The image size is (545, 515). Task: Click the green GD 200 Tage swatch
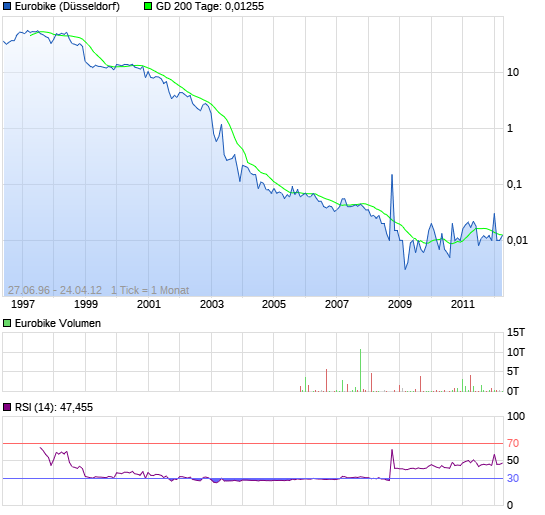tap(148, 6)
